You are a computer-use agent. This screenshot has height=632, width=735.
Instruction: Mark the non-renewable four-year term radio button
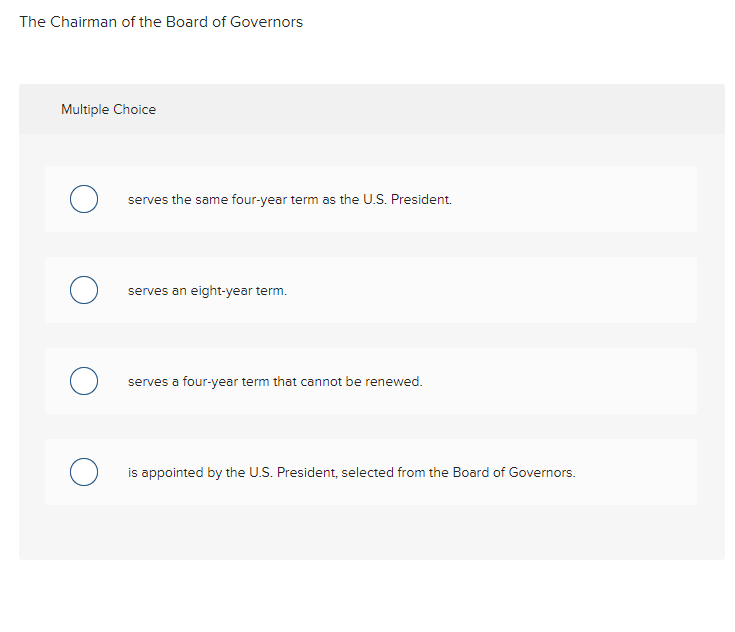tap(83, 381)
